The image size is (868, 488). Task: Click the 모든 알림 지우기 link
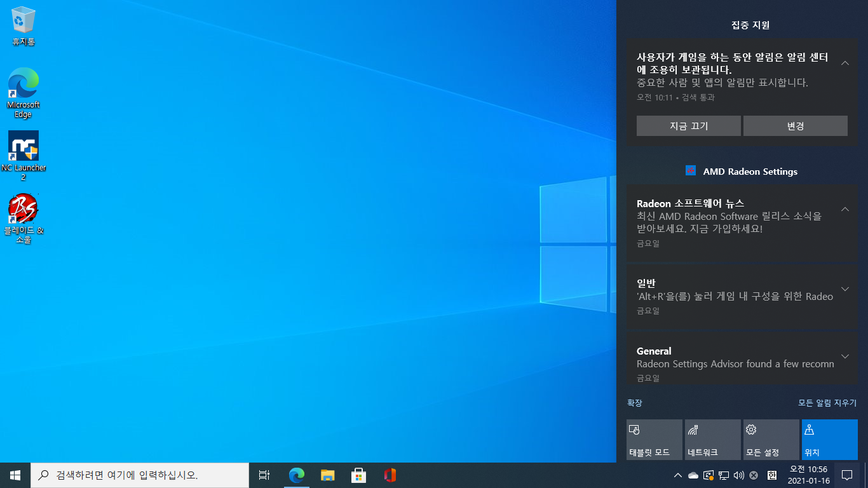(827, 403)
